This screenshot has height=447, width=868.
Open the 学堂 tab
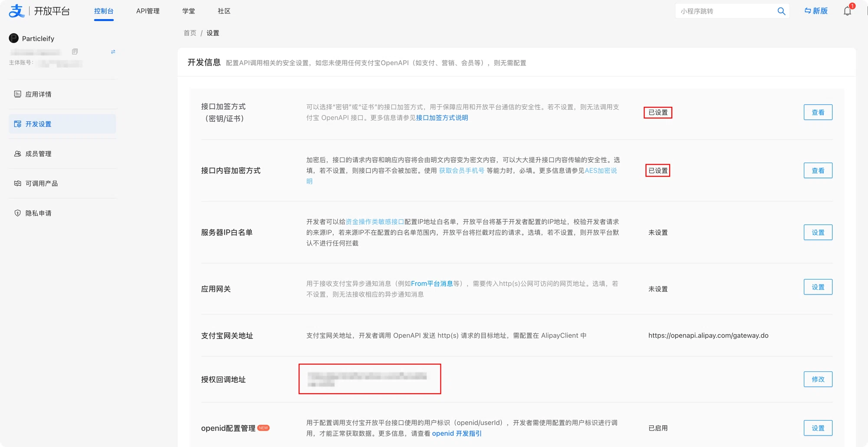(x=189, y=11)
